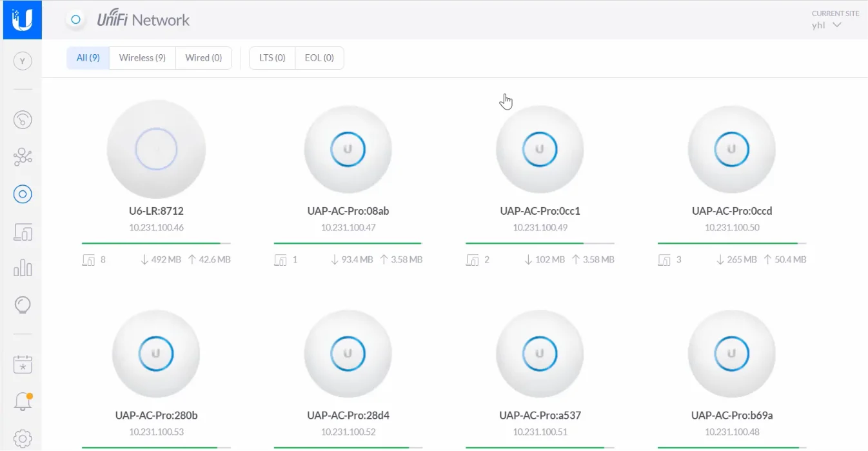Click clients icon under UAP-AC-Pro:0cc1
This screenshot has width=868, height=451.
[472, 260]
